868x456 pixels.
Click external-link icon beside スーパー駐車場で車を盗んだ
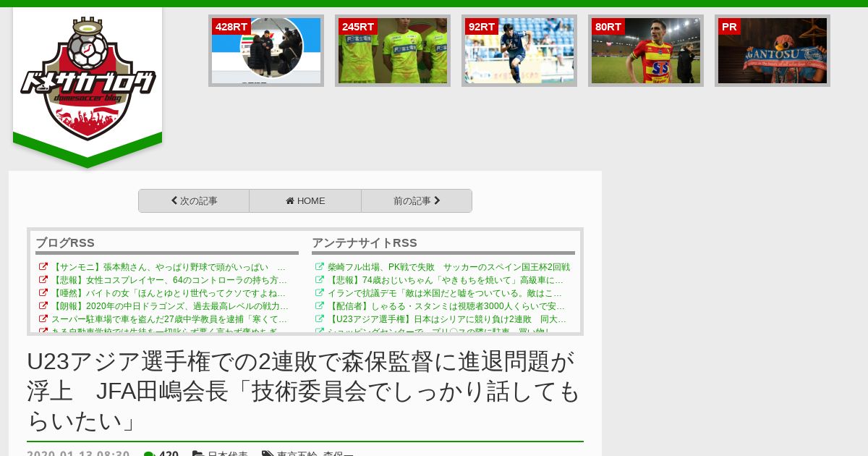click(43, 319)
